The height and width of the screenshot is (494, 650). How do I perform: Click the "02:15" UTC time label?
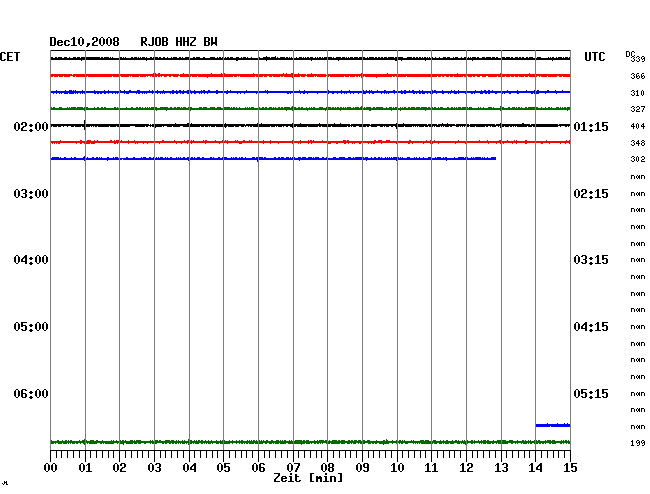tap(591, 194)
